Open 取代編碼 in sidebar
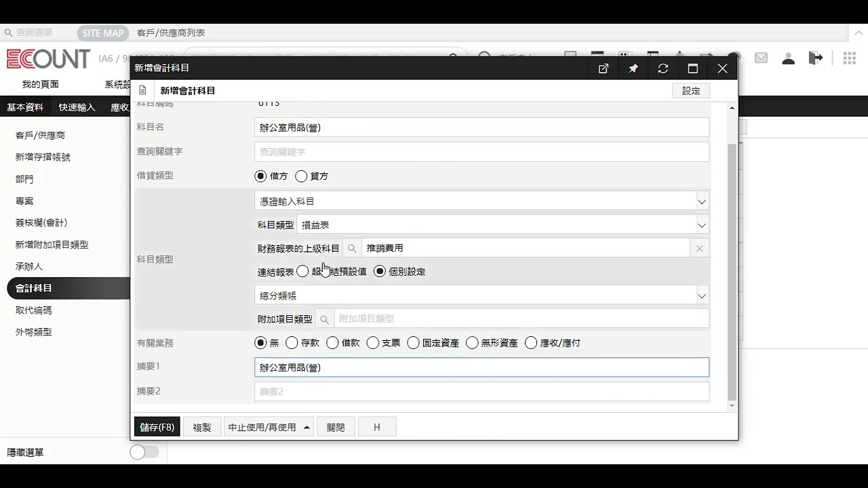This screenshot has width=868, height=488. 33,310
